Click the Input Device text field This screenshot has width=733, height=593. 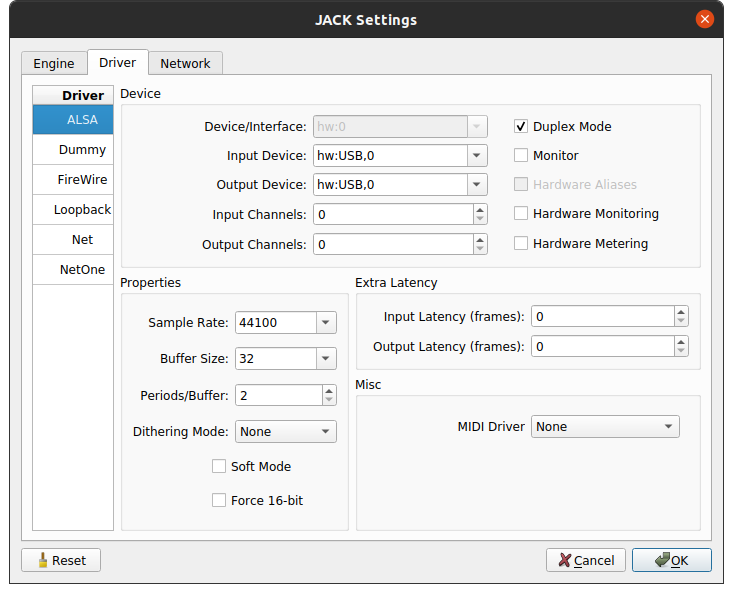click(390, 156)
